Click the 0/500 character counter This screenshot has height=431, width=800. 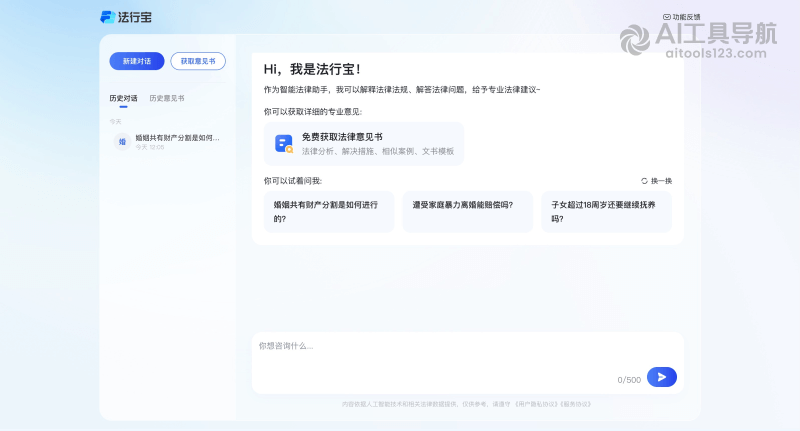tap(629, 380)
